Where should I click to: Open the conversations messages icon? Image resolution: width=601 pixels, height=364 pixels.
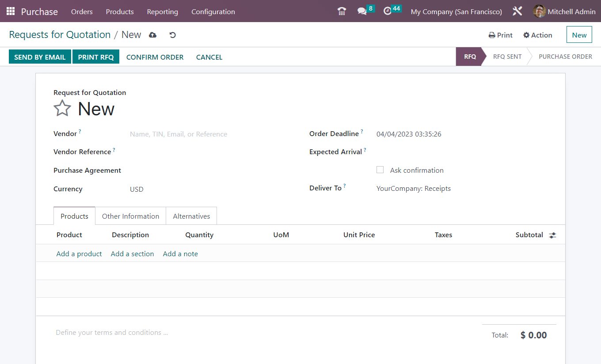(361, 11)
